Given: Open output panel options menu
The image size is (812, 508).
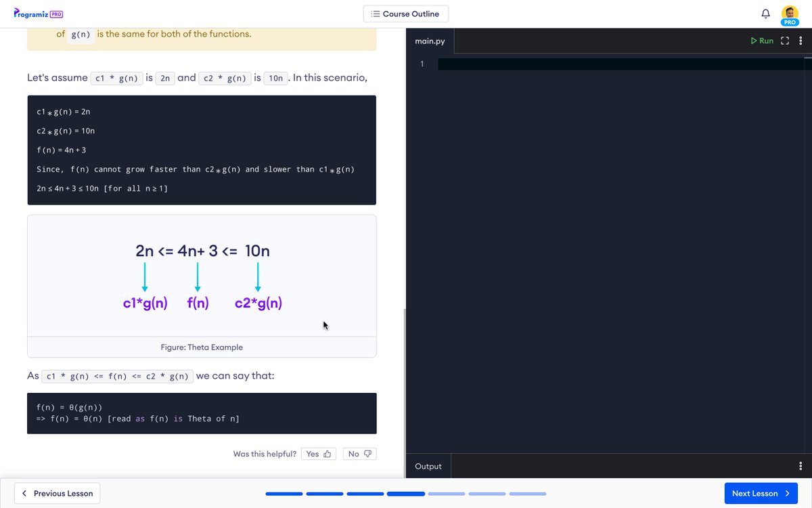Looking at the screenshot, I should 801,466.
